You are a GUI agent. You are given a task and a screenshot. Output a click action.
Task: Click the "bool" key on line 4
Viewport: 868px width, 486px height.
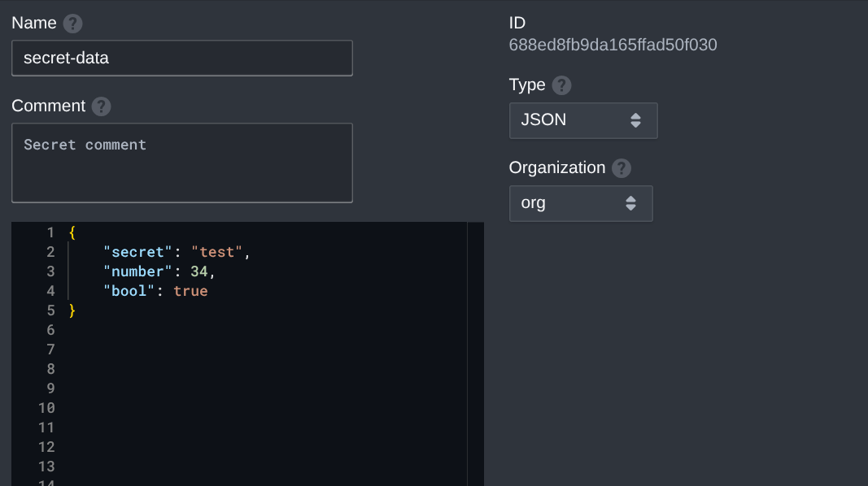pyautogui.click(x=129, y=291)
